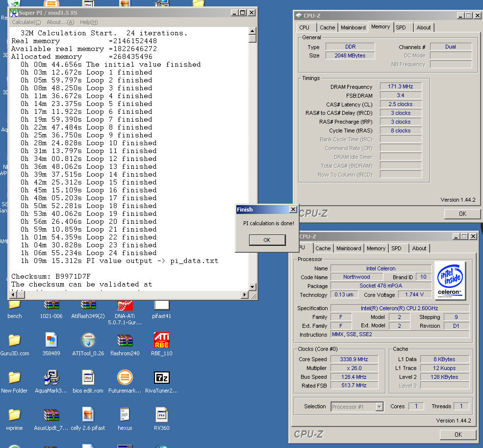This screenshot has width=483, height=448.
Task: Open About tab in lower CPU-Z window
Action: click(x=419, y=248)
